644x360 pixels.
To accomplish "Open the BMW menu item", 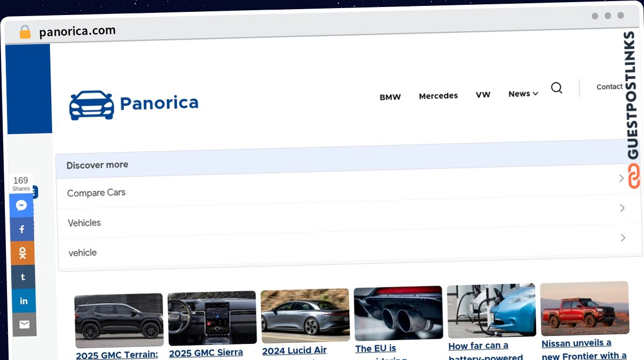I will 390,97.
